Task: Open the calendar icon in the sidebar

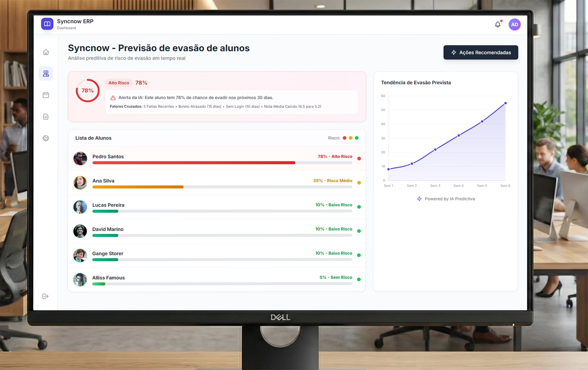Action: click(x=46, y=95)
